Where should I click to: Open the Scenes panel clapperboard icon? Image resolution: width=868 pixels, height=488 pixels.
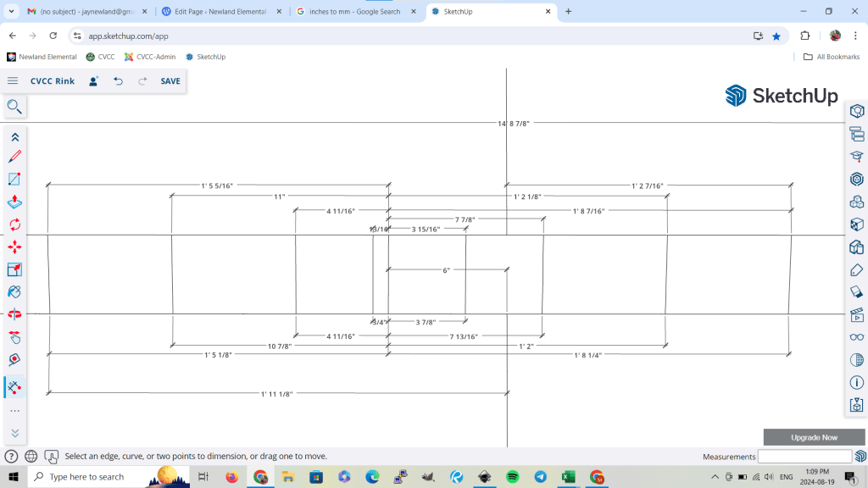pos(856,314)
